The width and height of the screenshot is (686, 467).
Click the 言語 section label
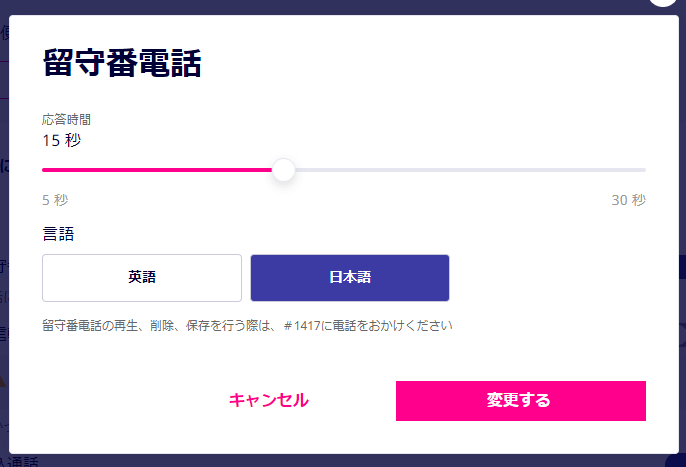point(58,234)
